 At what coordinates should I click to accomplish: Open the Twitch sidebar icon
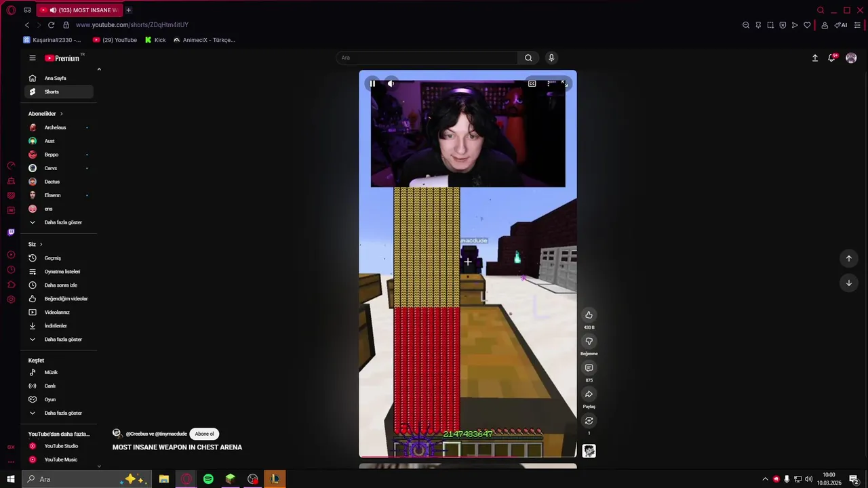click(11, 232)
